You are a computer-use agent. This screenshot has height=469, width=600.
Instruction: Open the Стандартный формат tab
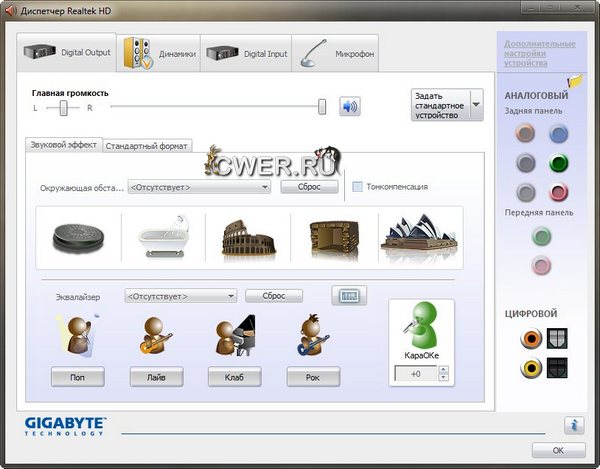point(147,146)
